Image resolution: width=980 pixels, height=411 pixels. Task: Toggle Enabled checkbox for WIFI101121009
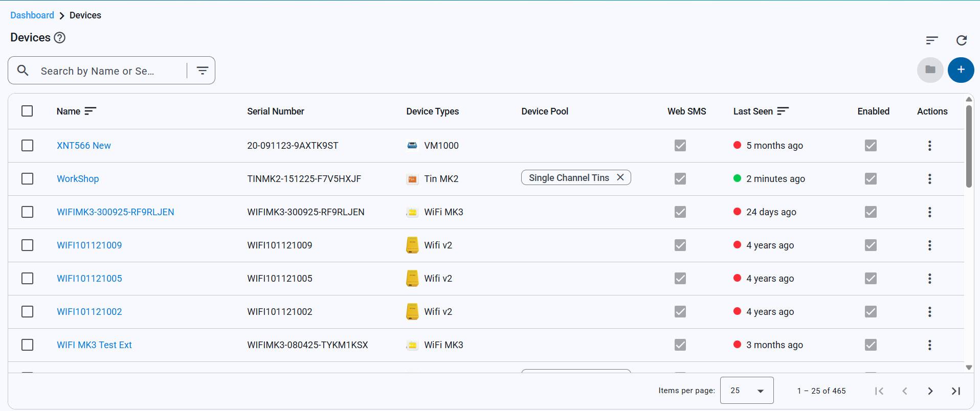pyautogui.click(x=871, y=245)
